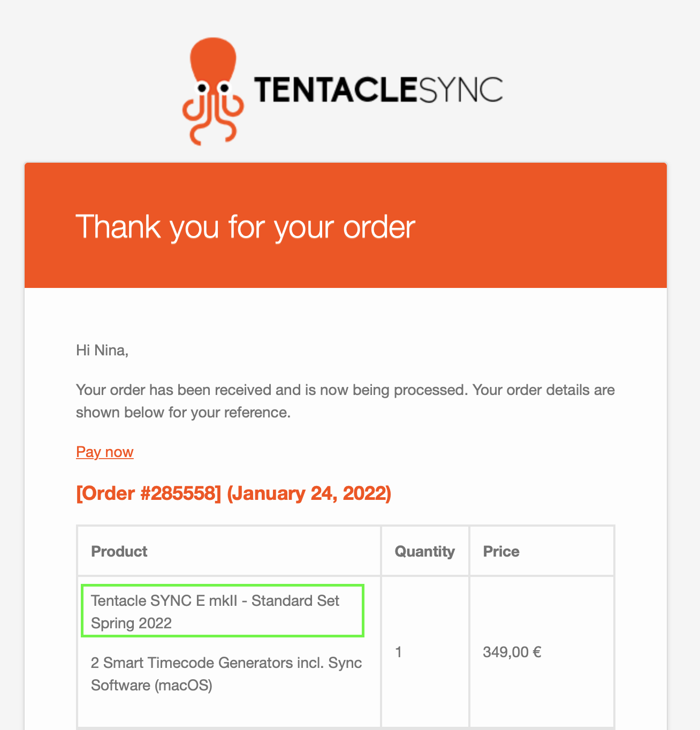Screen dimensions: 700x730
Task: Click the 2 Smart Timecode Generators description
Action: [226, 674]
